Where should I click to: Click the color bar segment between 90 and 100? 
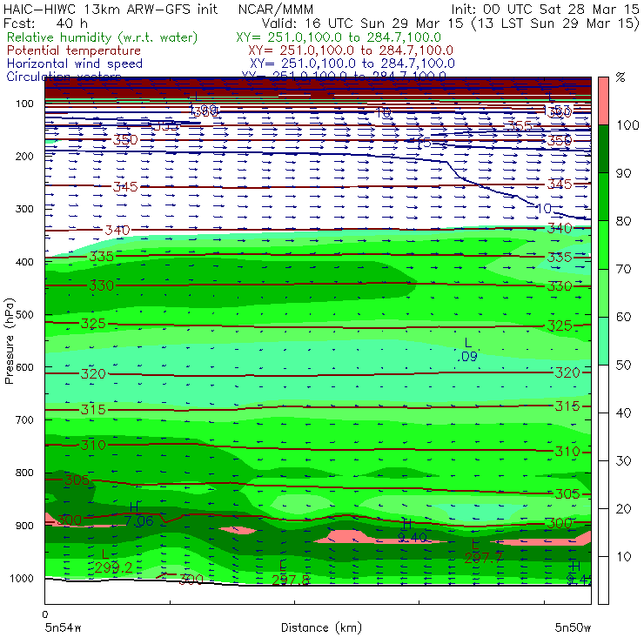603,149
